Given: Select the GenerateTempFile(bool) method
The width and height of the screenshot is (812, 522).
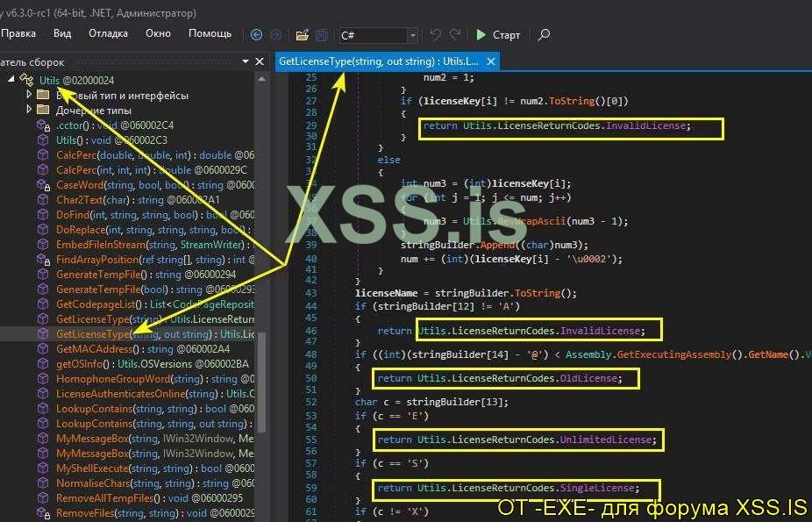Looking at the screenshot, I should [155, 290].
